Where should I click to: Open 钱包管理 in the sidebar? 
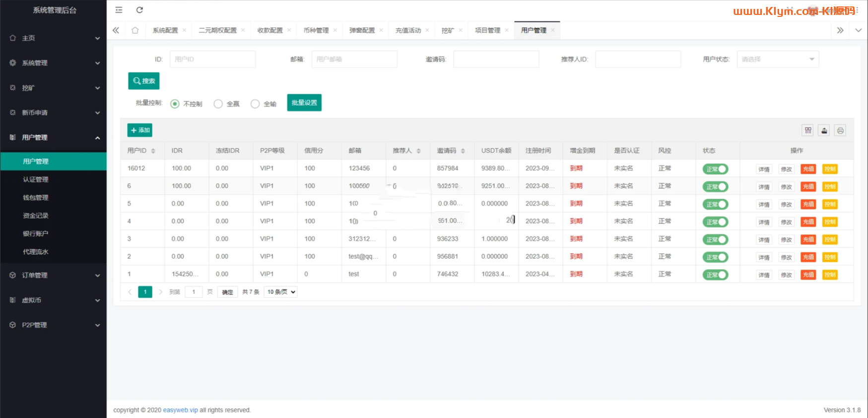coord(36,198)
